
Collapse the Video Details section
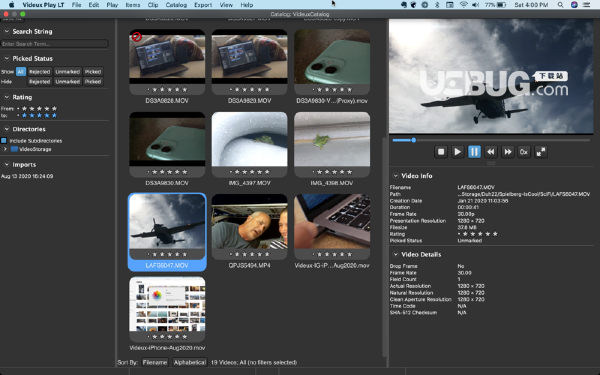pos(395,254)
